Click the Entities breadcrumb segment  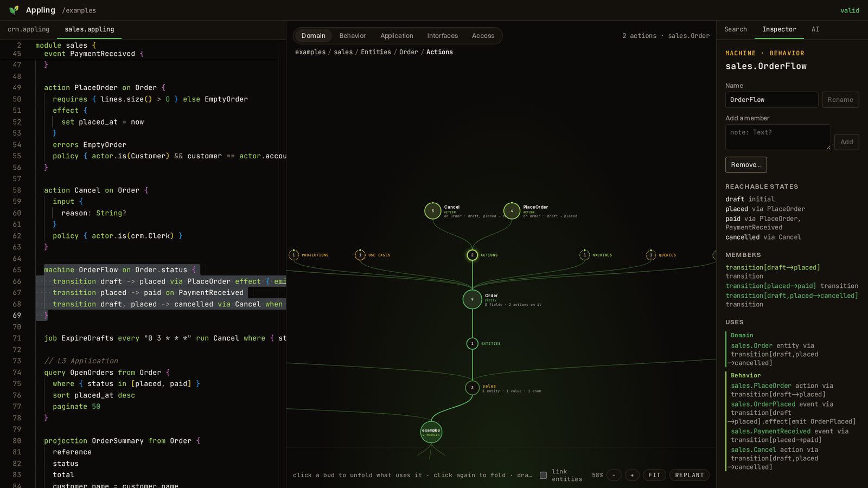point(376,52)
